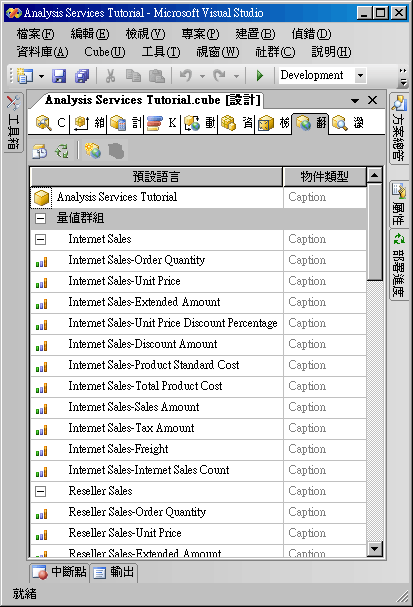Screen dimensions: 413x607
Task: Open the 建置(B) Build menu
Action: [x=255, y=34]
